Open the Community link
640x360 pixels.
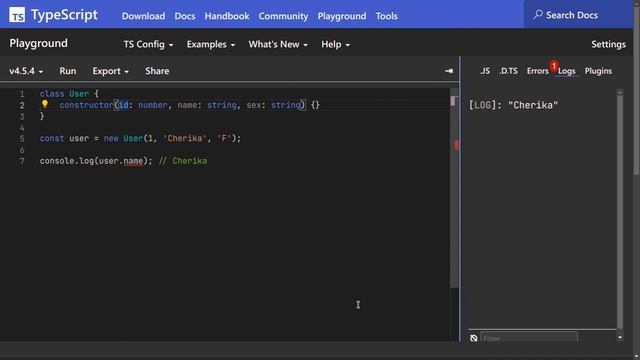[283, 16]
